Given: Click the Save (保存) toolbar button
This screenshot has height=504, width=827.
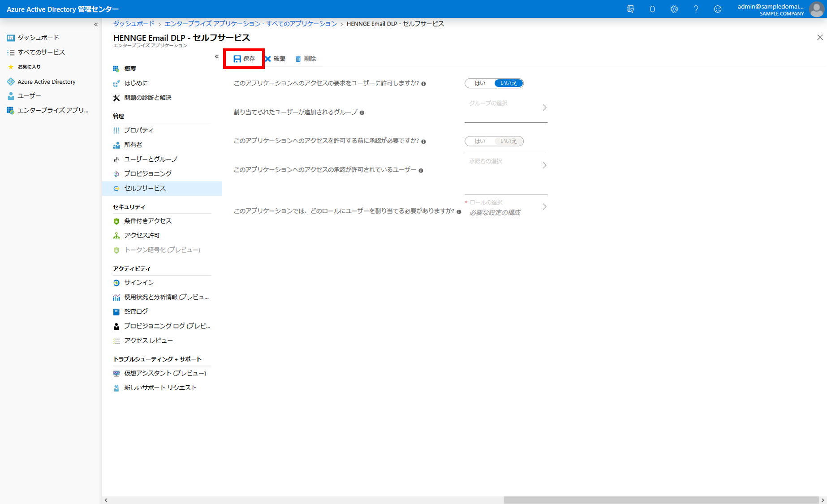Looking at the screenshot, I should click(x=244, y=59).
